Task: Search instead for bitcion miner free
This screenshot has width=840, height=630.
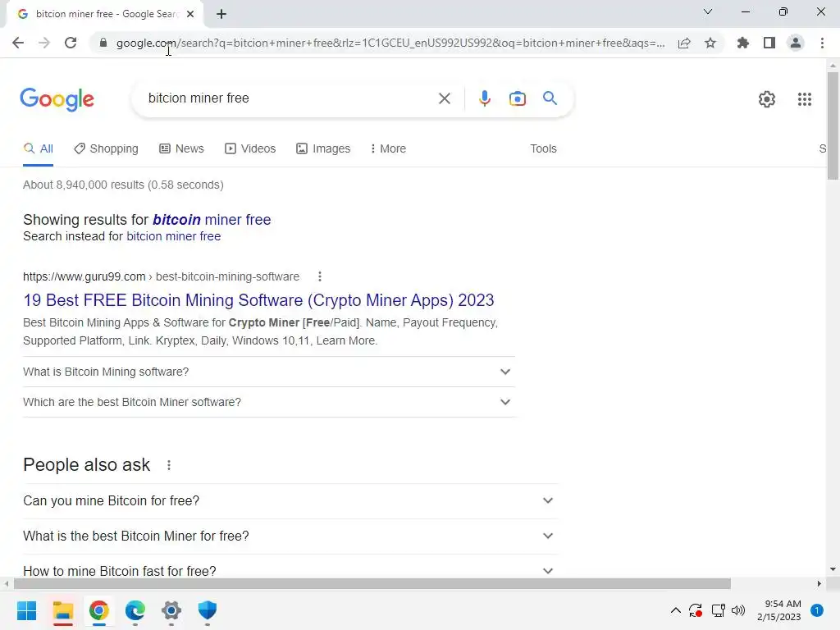Action: click(174, 236)
